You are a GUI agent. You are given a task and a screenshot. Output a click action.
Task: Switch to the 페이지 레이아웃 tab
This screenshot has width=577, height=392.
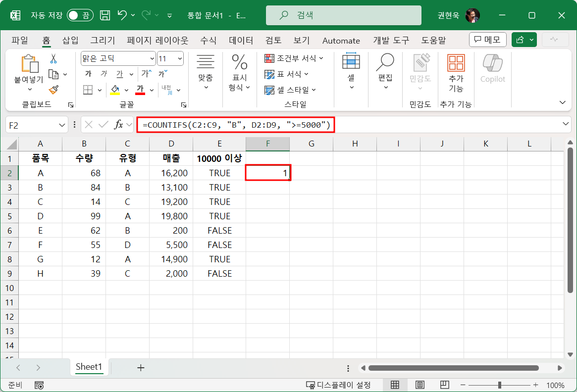coord(157,41)
